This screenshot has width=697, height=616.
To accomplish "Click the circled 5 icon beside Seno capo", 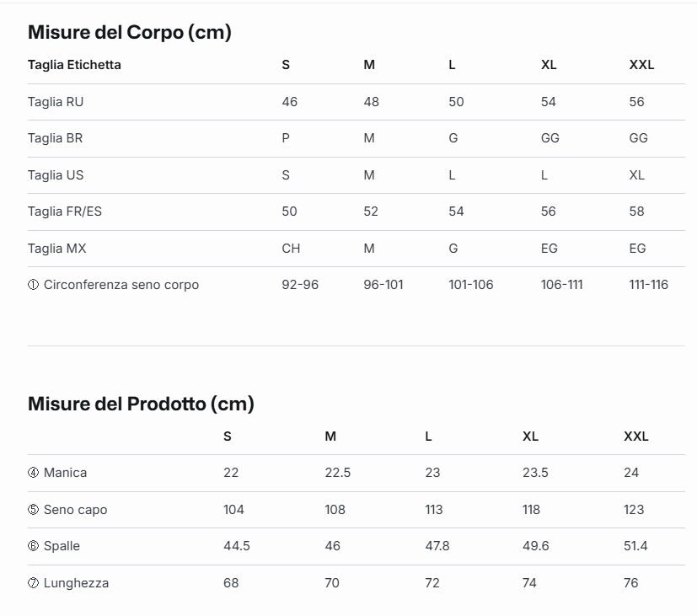I will [34, 509].
